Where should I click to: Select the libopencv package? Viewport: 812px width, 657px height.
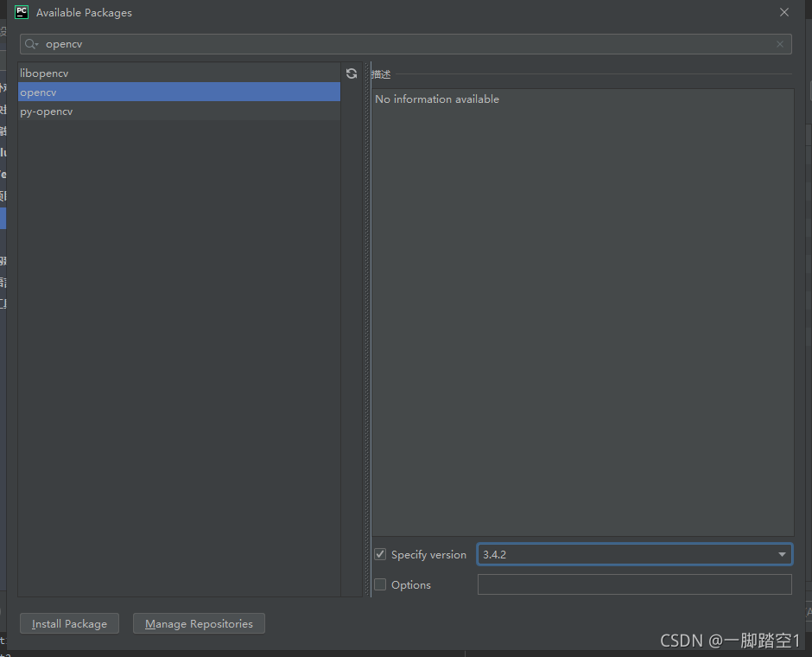click(179, 73)
